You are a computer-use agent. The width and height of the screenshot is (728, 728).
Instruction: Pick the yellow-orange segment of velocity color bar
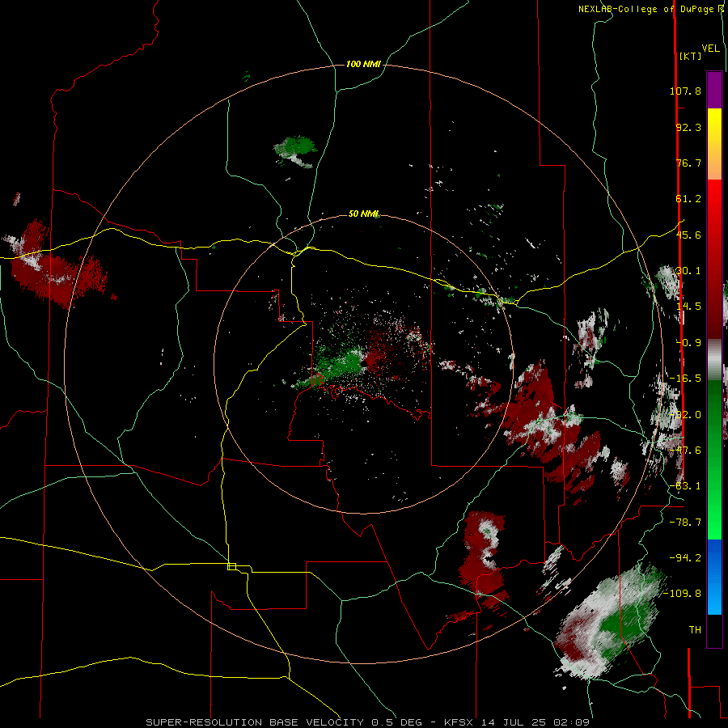[714, 144]
